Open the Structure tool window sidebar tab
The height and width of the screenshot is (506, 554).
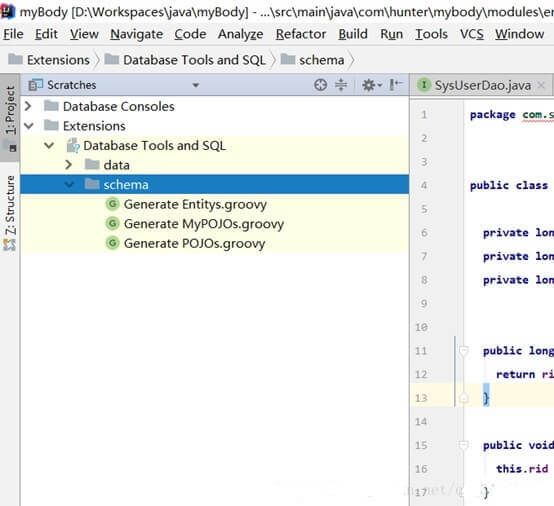pos(10,212)
